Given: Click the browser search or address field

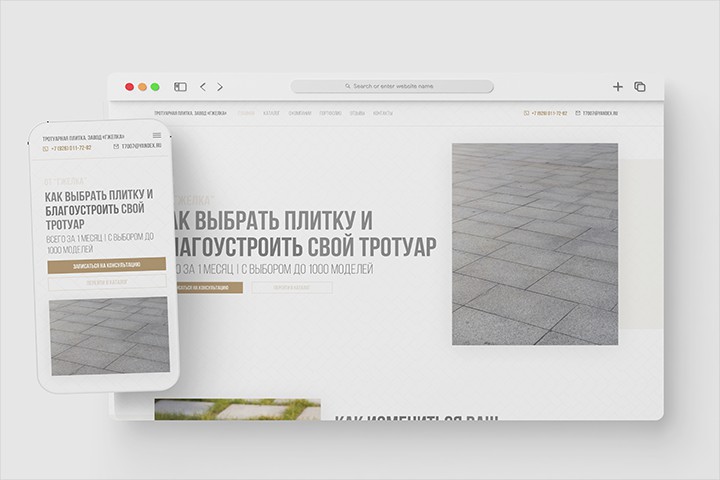Looking at the screenshot, I should 392,86.
